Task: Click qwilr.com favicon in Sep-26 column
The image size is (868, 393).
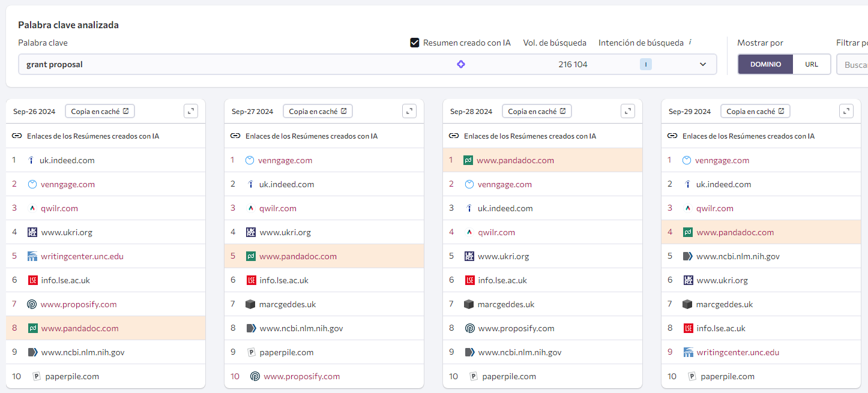Action: pos(32,208)
